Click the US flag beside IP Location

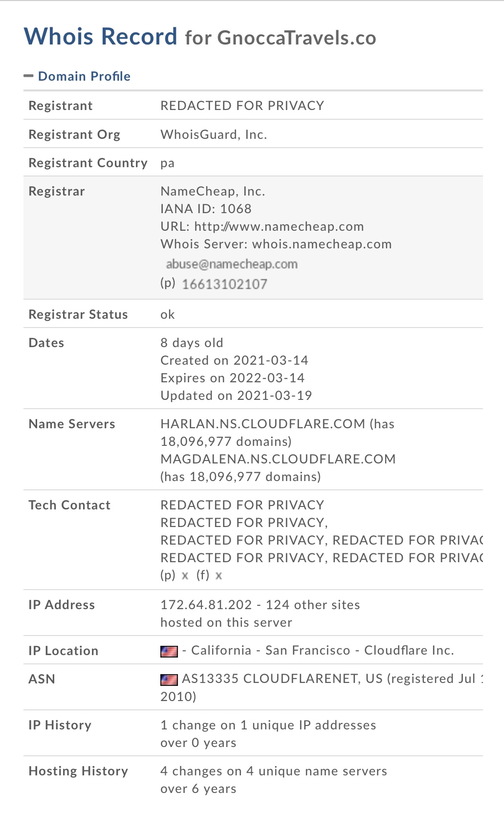[x=169, y=651]
